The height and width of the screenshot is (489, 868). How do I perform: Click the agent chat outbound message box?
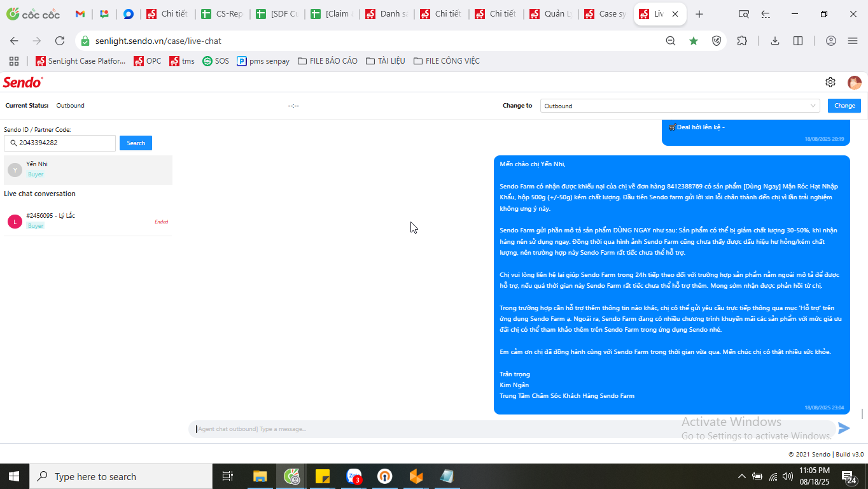click(511, 429)
